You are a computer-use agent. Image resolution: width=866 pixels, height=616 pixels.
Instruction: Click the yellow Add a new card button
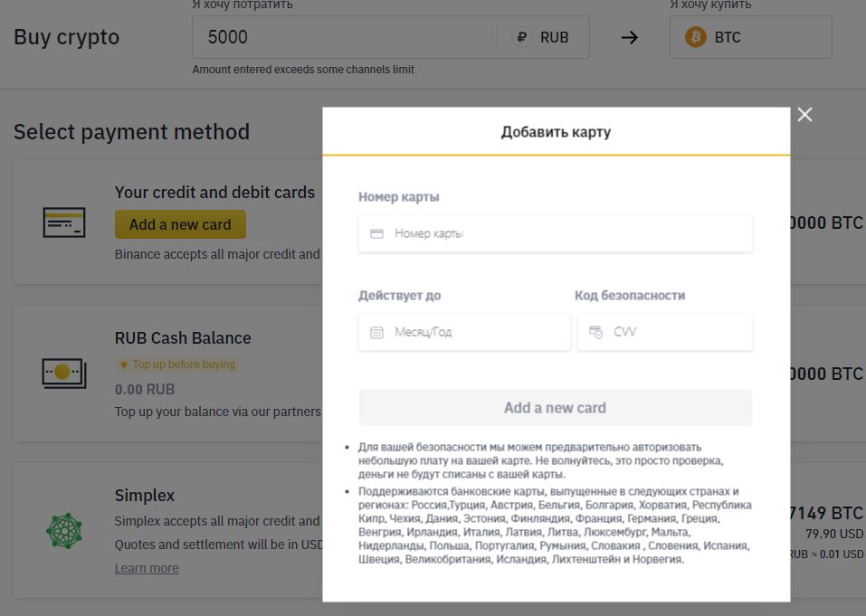point(180,224)
